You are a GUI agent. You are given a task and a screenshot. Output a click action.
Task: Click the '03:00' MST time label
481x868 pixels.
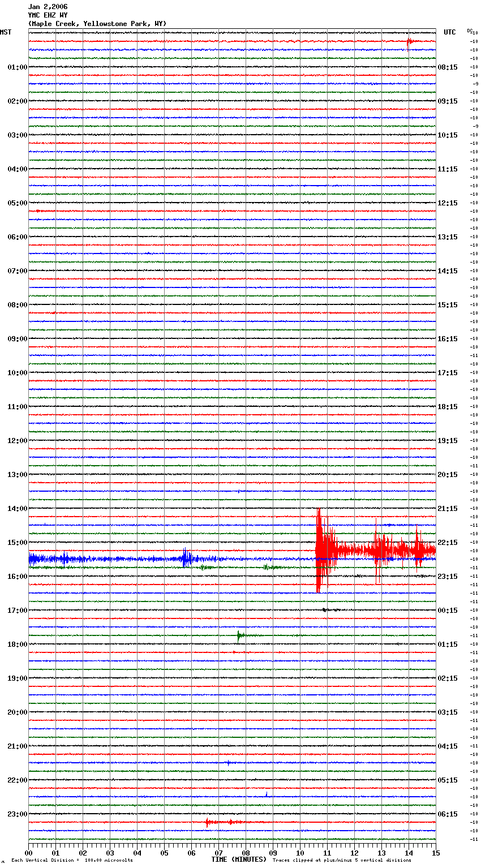click(18, 135)
